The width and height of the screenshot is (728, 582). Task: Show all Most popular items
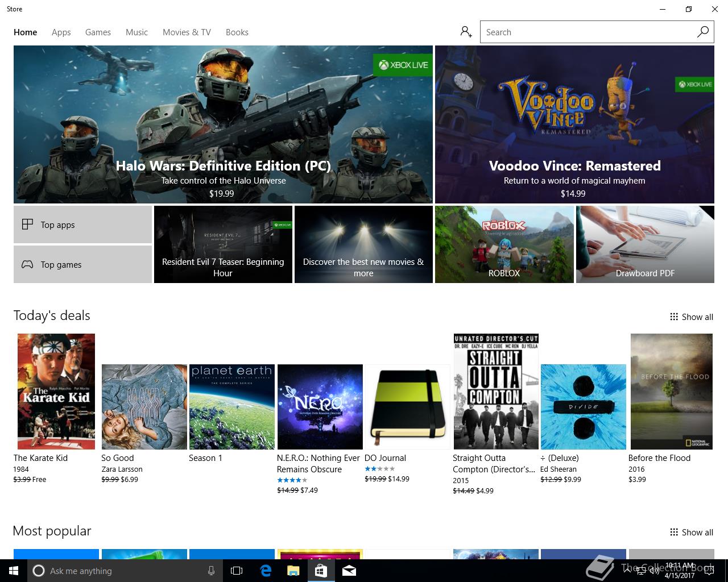click(691, 533)
